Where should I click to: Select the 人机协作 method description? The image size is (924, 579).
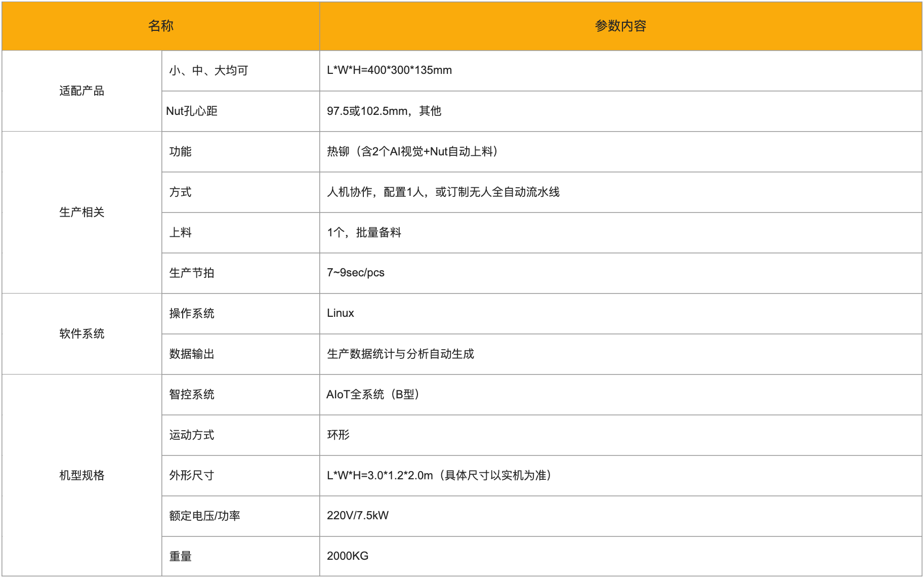point(443,192)
